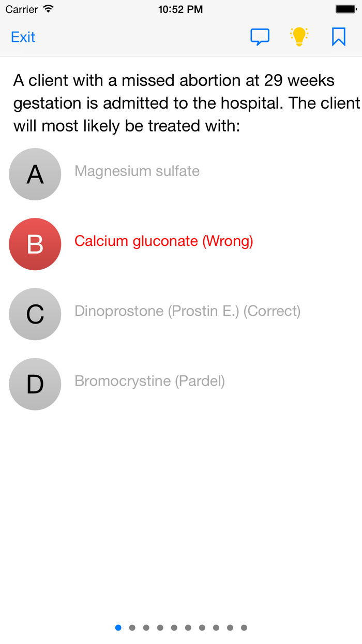Tap Exit to leave the quiz

pyautogui.click(x=23, y=37)
